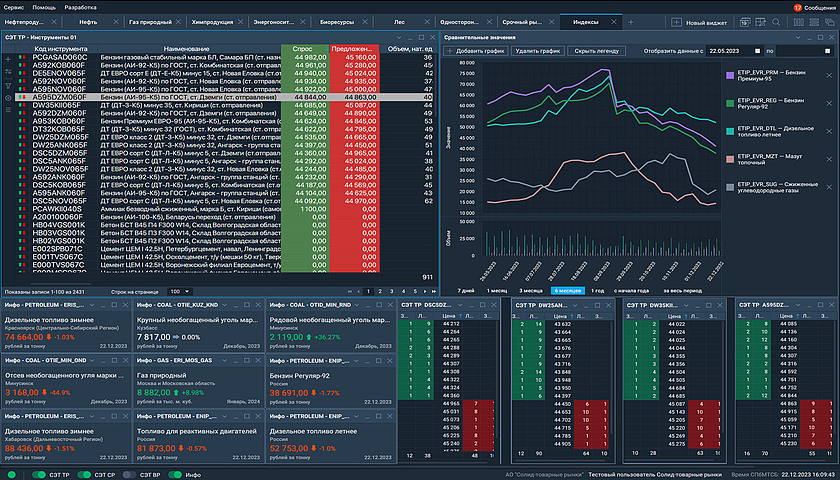The image size is (840, 480).
Task: Open calendar icon for the end date field
Action: pos(825,50)
